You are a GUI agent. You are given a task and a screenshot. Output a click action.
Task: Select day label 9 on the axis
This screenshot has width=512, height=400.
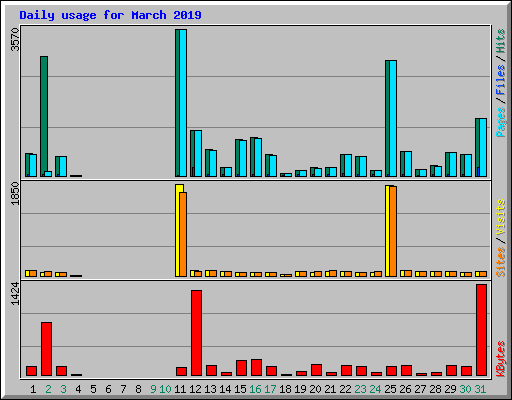pyautogui.click(x=153, y=389)
